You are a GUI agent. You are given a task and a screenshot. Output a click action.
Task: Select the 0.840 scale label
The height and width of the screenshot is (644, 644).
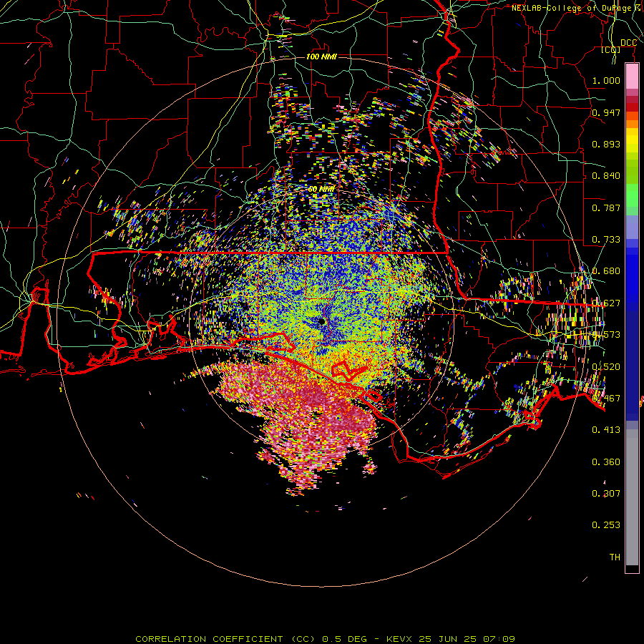click(606, 175)
